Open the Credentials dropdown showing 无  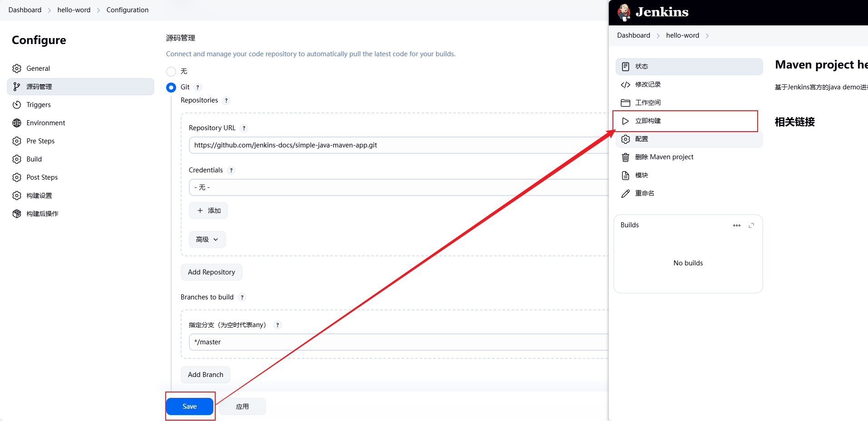399,187
